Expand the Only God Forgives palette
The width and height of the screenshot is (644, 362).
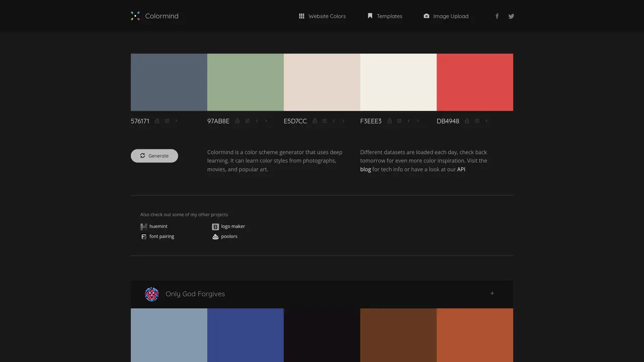pos(492,293)
